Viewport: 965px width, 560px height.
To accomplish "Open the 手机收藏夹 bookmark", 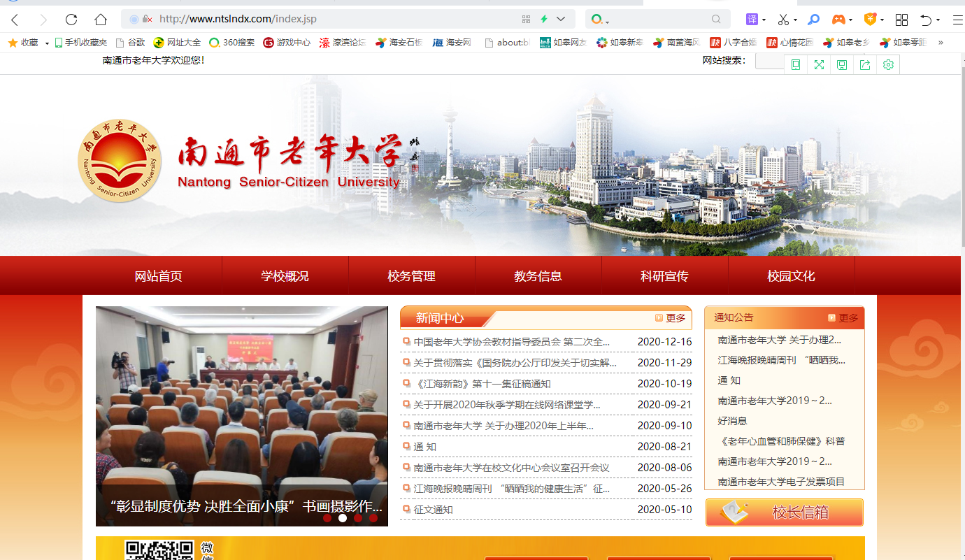I will [x=81, y=43].
